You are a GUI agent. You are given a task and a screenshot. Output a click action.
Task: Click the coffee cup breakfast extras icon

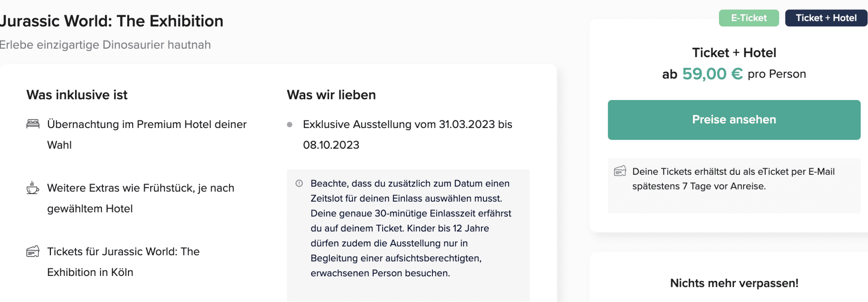click(x=32, y=188)
